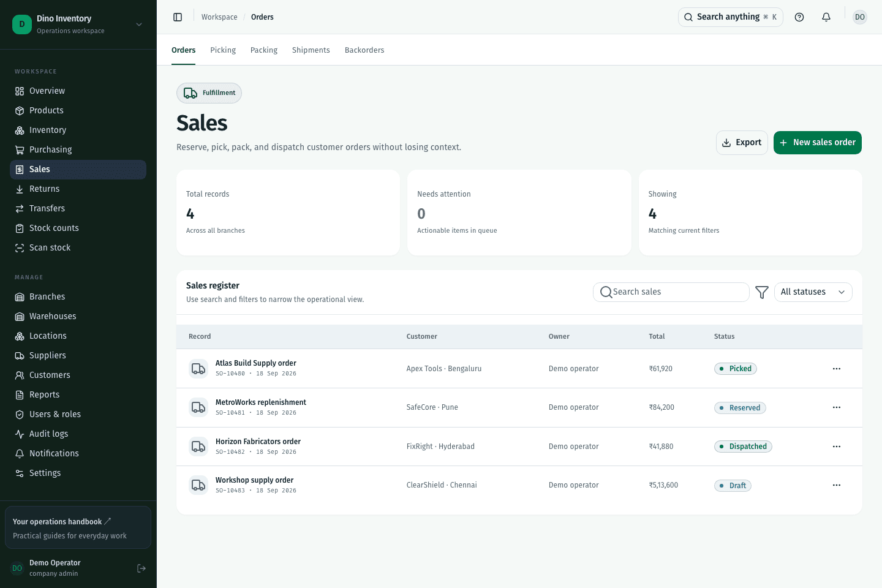Click the Reserved status badge
Viewport: 882px width, 588px height.
[x=740, y=408]
